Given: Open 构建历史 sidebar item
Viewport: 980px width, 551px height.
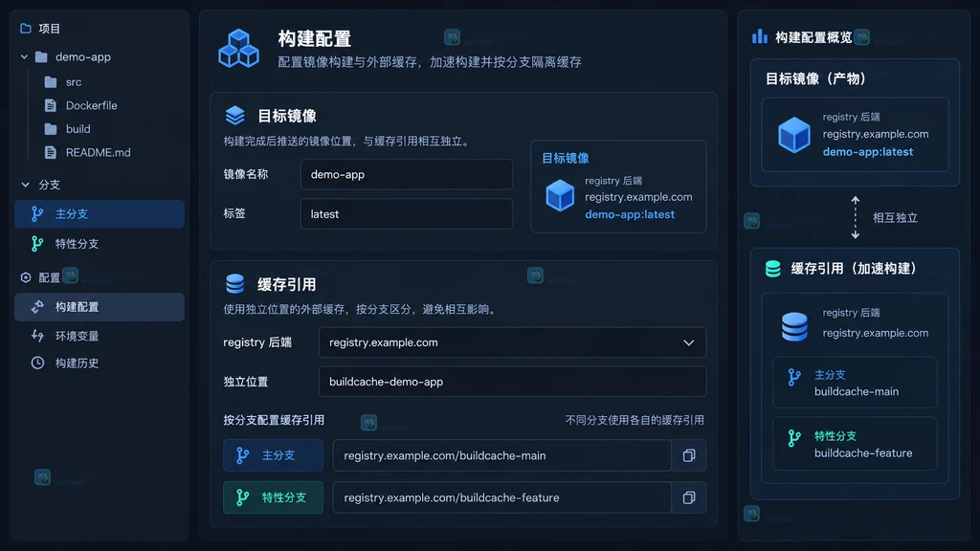Looking at the screenshot, I should click(x=100, y=363).
